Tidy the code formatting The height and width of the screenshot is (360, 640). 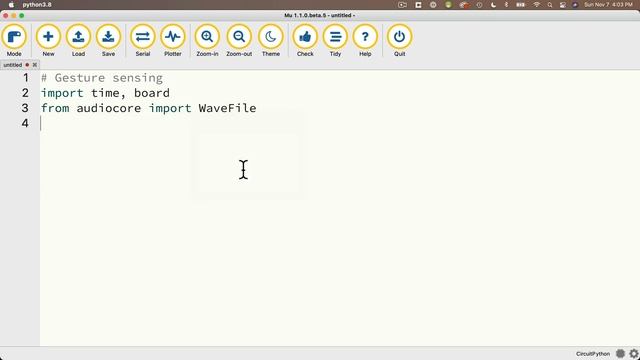pos(335,40)
